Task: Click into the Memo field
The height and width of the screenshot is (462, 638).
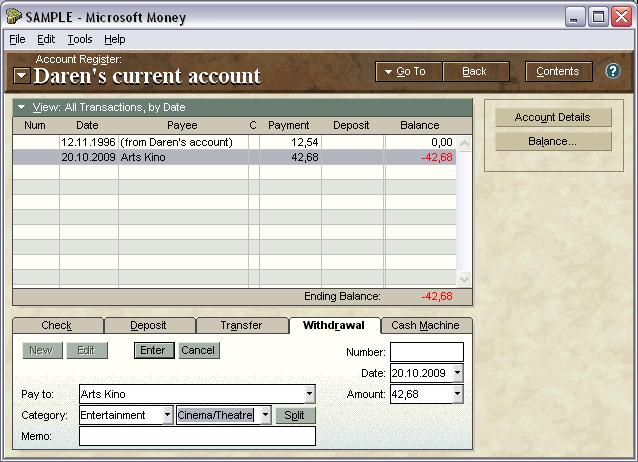Action: 197,436
